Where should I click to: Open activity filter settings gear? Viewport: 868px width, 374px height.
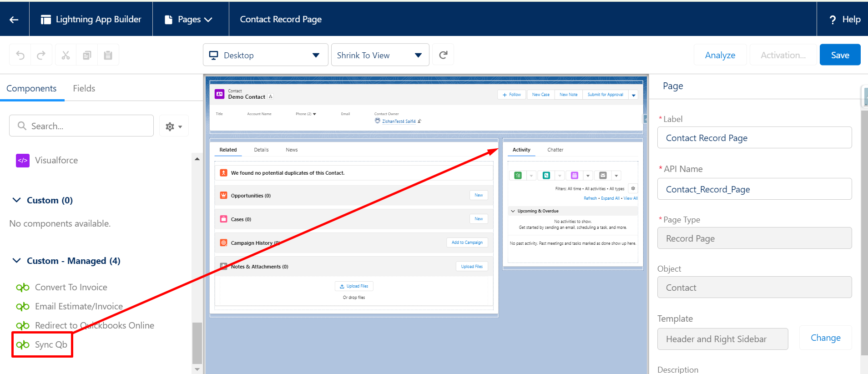click(633, 188)
